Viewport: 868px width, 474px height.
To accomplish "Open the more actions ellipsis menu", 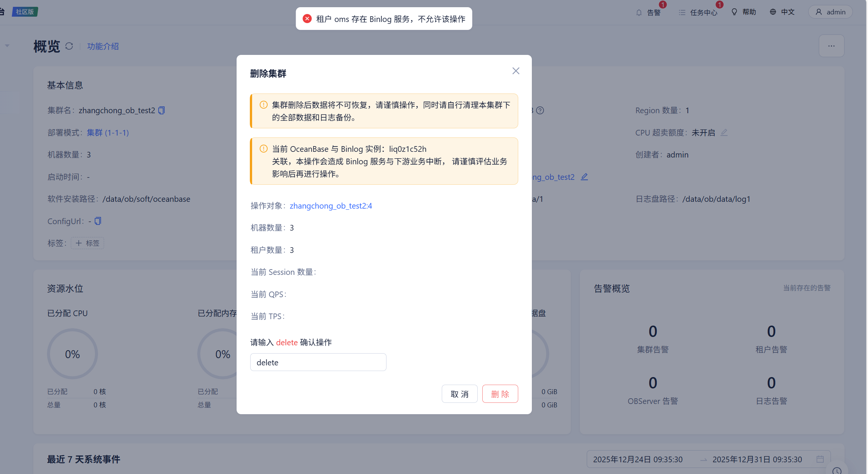I will pyautogui.click(x=831, y=46).
